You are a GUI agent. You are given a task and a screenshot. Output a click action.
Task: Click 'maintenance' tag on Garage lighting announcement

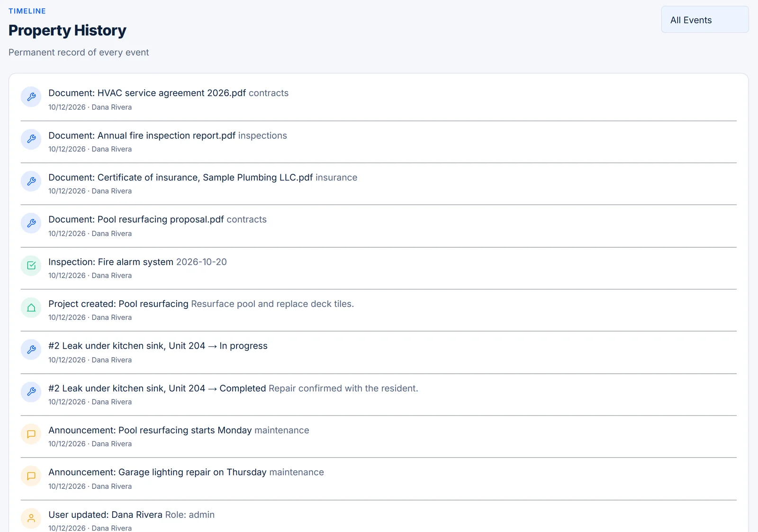pyautogui.click(x=297, y=472)
